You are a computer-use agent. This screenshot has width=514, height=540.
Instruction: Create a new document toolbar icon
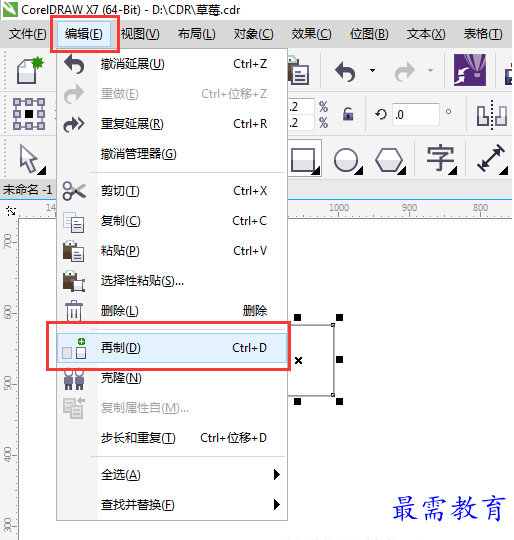30,71
